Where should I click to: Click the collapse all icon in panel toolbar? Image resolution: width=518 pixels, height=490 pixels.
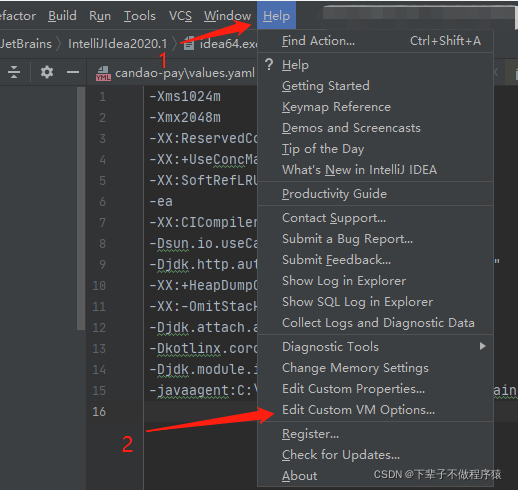[14, 72]
